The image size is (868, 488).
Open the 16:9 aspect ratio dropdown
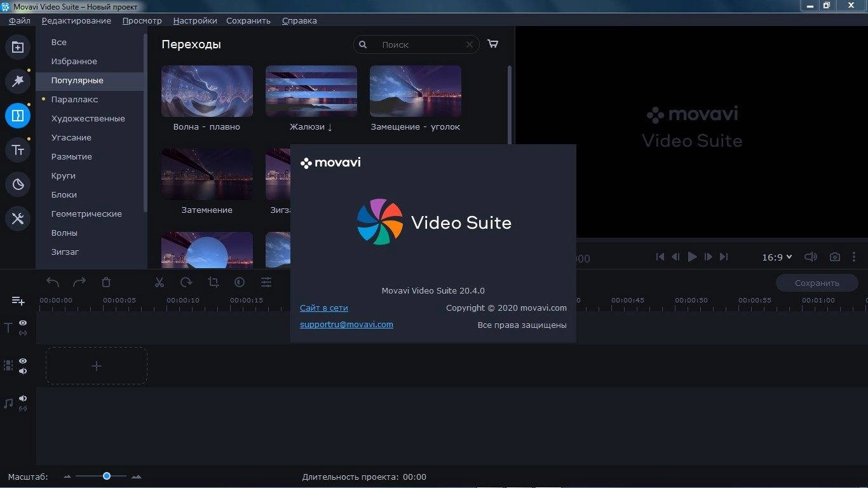(x=777, y=257)
